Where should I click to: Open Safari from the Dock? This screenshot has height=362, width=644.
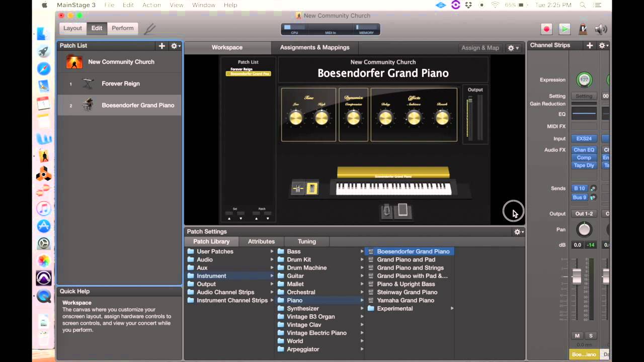[x=44, y=69]
